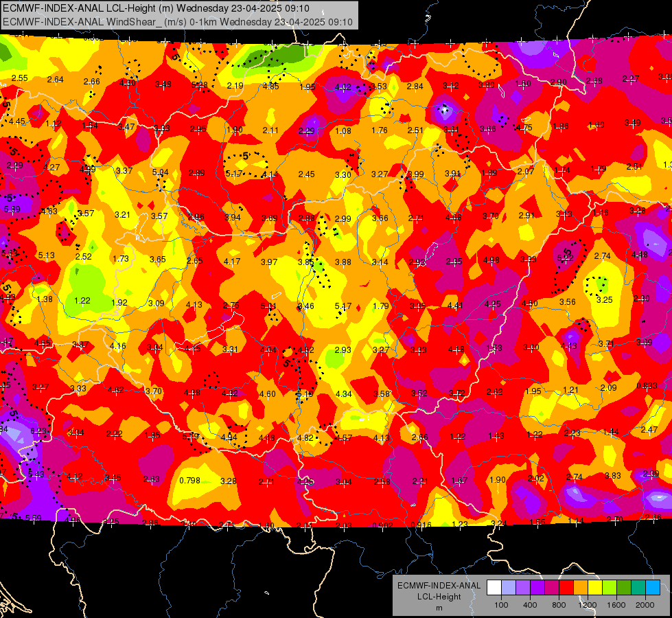Click the wind shear value 2.47
672x618 pixels.
point(649,429)
